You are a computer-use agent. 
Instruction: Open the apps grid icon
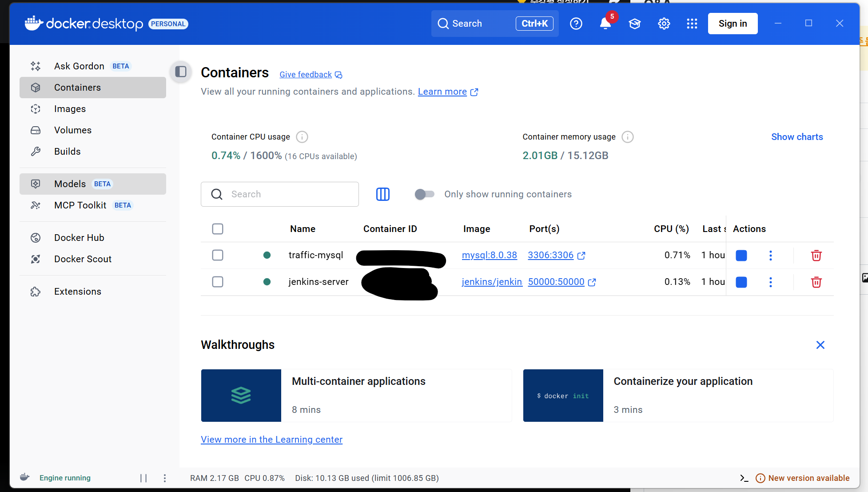pyautogui.click(x=692, y=24)
